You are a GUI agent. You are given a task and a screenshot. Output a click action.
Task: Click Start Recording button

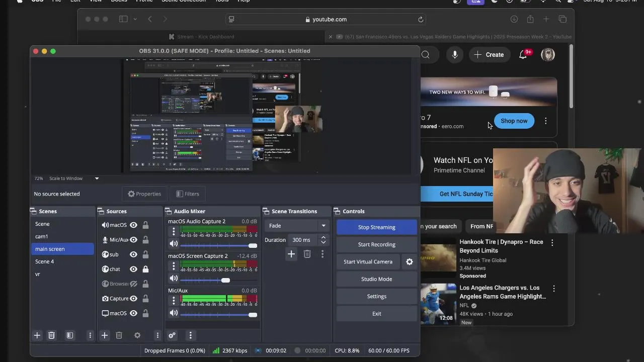point(376,244)
